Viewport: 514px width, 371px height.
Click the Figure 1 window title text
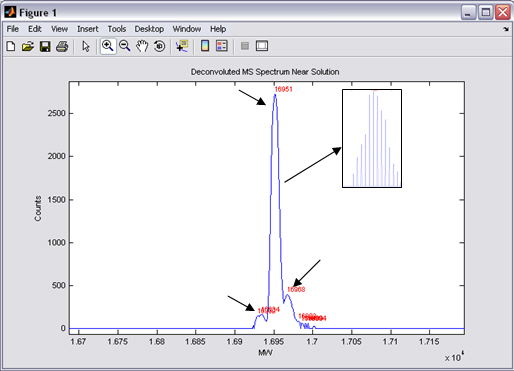(x=38, y=13)
